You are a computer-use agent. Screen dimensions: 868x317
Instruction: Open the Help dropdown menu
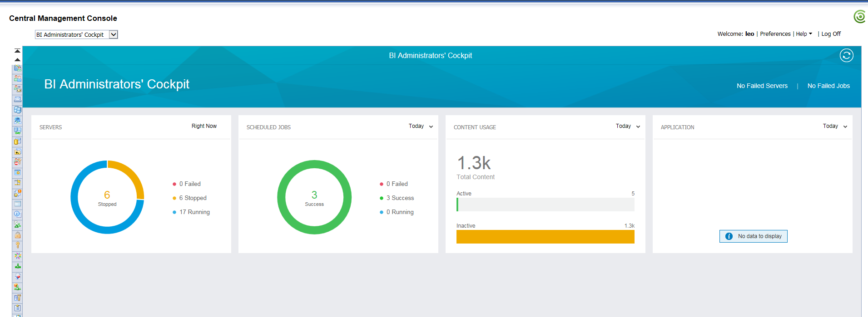click(x=804, y=34)
